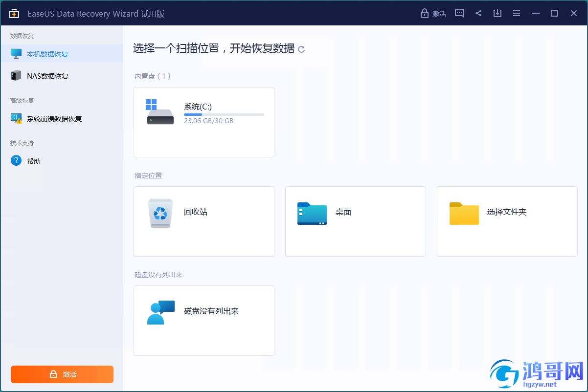Choose 桌面 as scan location
Image resolution: width=588 pixels, height=392 pixels.
(x=356, y=221)
